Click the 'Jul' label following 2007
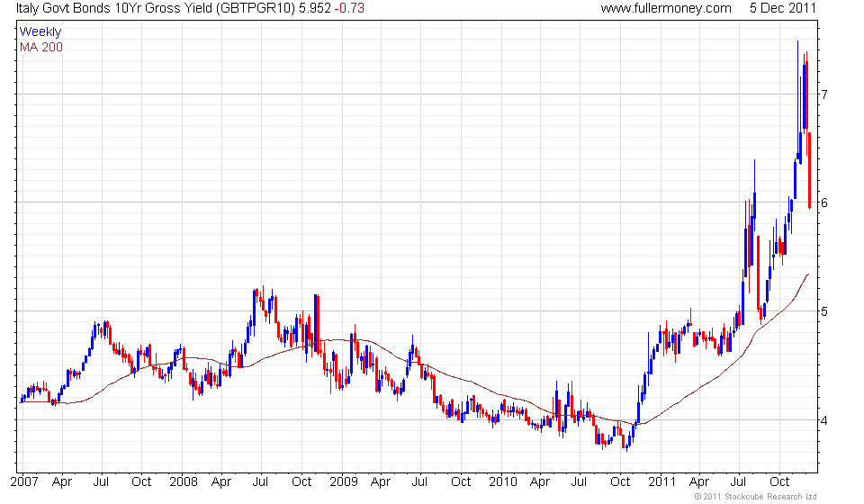 coord(101,482)
